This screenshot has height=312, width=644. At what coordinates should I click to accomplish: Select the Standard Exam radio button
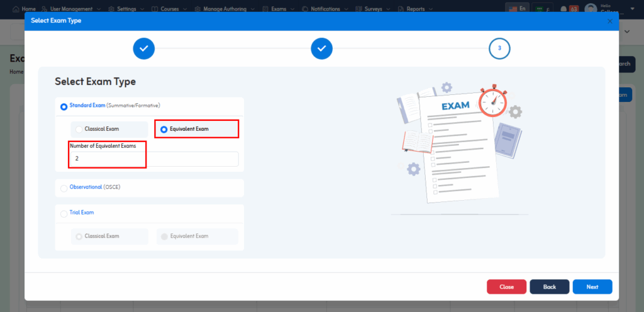64,106
